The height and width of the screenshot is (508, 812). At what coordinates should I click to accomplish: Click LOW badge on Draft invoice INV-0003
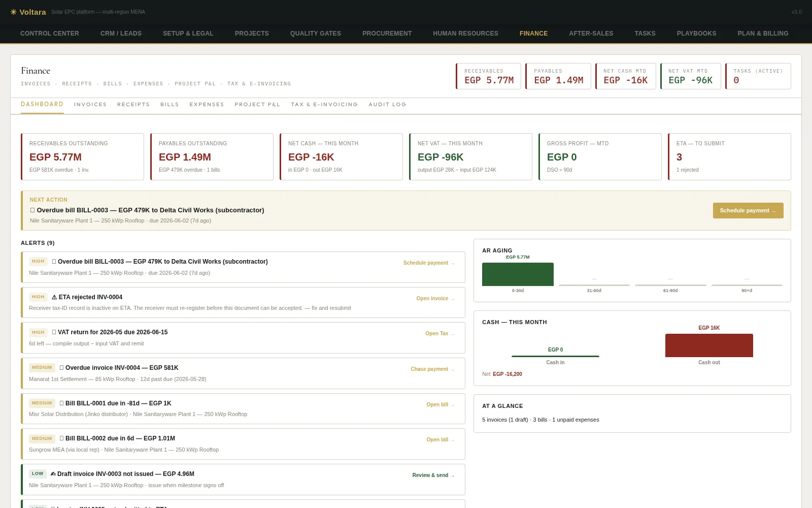38,473
